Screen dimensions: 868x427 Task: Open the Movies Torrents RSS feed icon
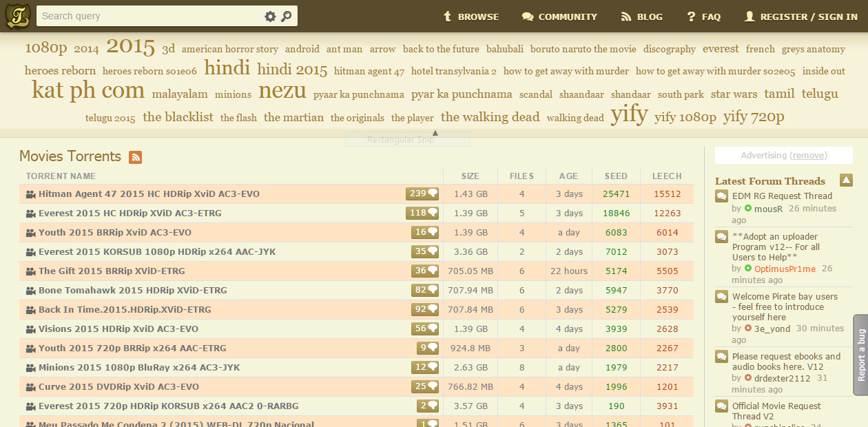click(136, 157)
